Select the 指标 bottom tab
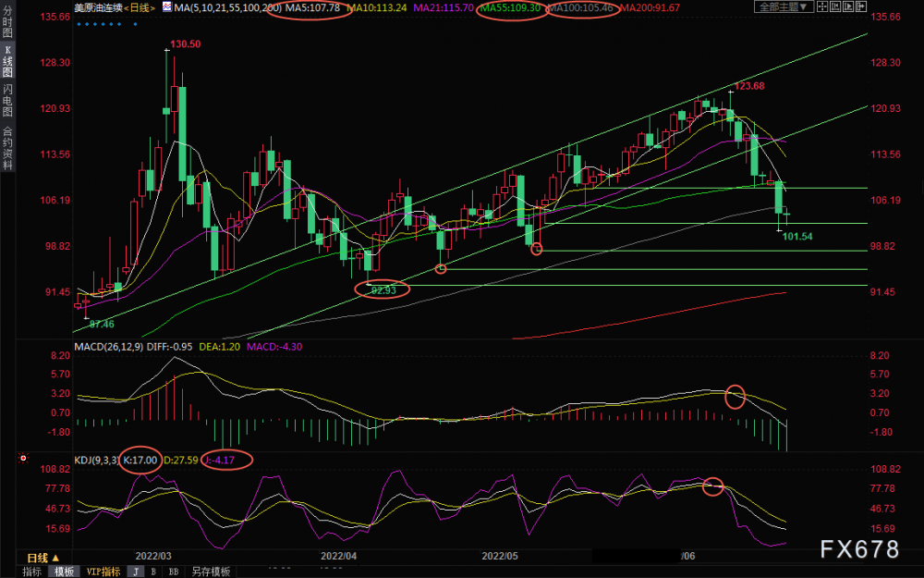The width and height of the screenshot is (924, 578). click(x=31, y=572)
